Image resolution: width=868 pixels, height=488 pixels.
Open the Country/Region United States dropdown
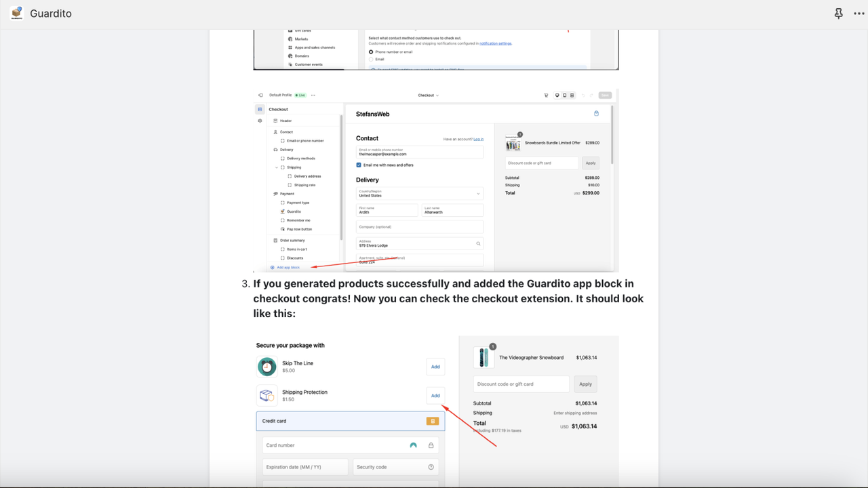tap(420, 193)
